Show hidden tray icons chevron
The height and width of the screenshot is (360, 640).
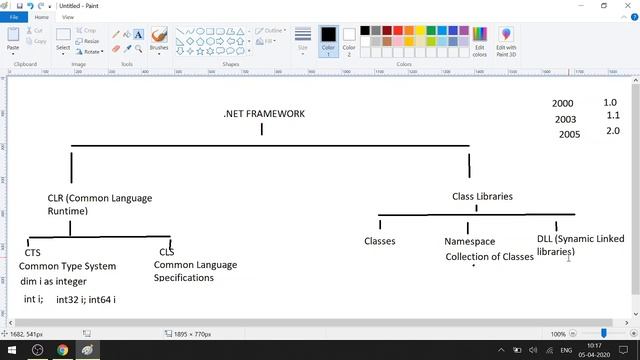click(501, 350)
